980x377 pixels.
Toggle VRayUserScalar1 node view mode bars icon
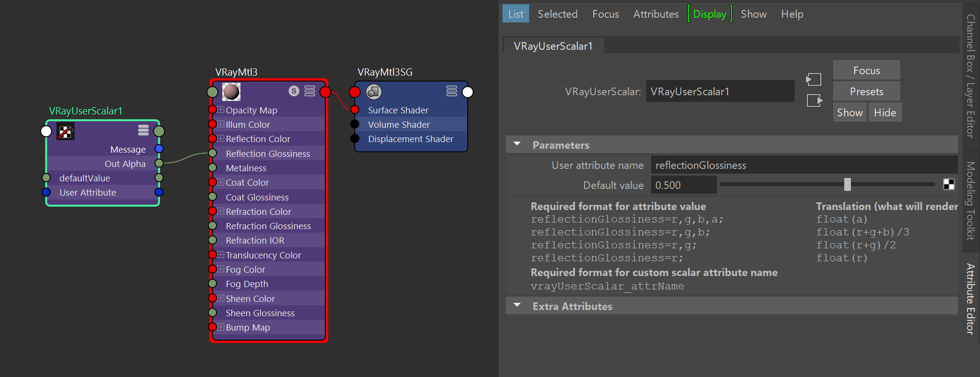pyautogui.click(x=143, y=130)
